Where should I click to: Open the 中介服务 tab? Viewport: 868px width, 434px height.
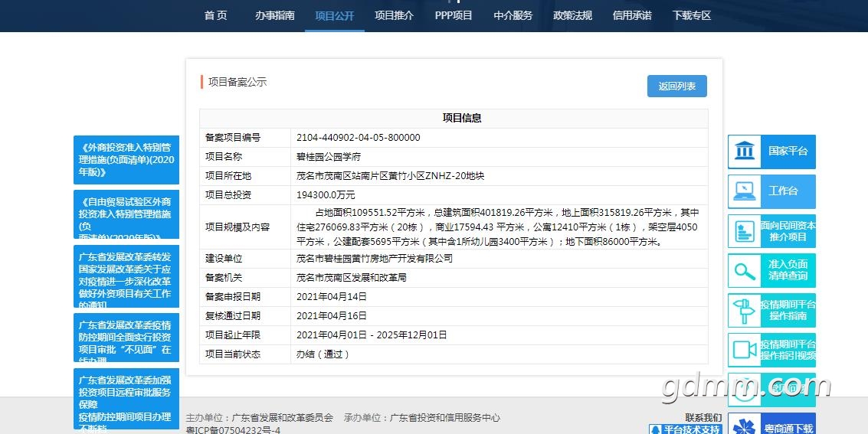tap(513, 15)
